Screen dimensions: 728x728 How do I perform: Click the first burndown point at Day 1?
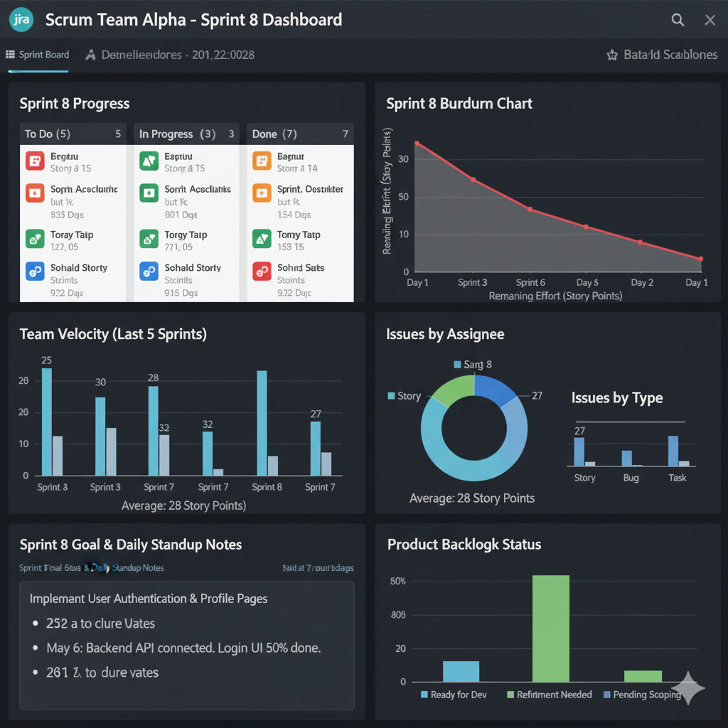click(x=417, y=144)
